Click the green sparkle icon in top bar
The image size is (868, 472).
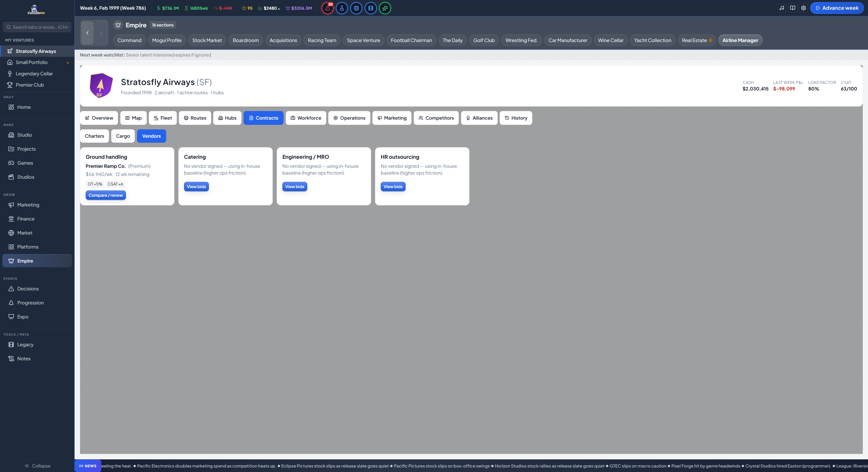pyautogui.click(x=385, y=8)
